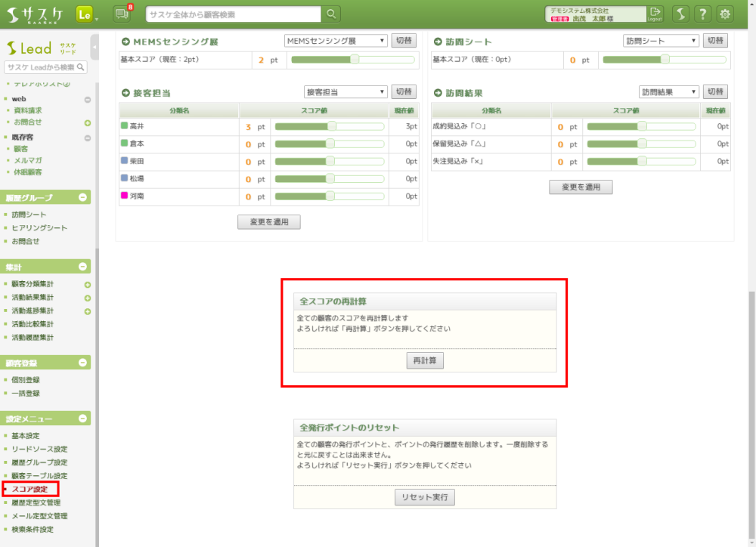Open the 訪問結果 dropdown
This screenshot has width=756, height=547.
tap(669, 91)
